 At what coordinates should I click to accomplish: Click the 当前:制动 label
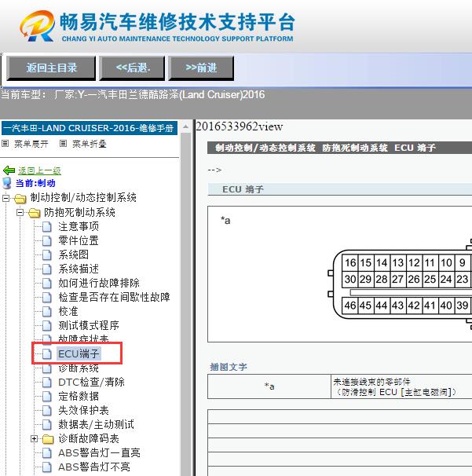coord(35,183)
